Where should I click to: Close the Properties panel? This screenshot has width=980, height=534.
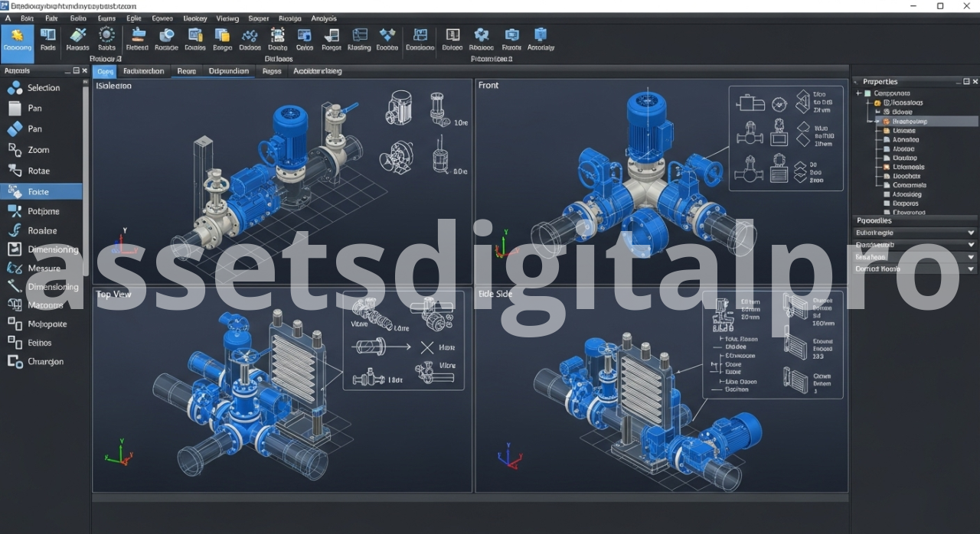pyautogui.click(x=975, y=81)
